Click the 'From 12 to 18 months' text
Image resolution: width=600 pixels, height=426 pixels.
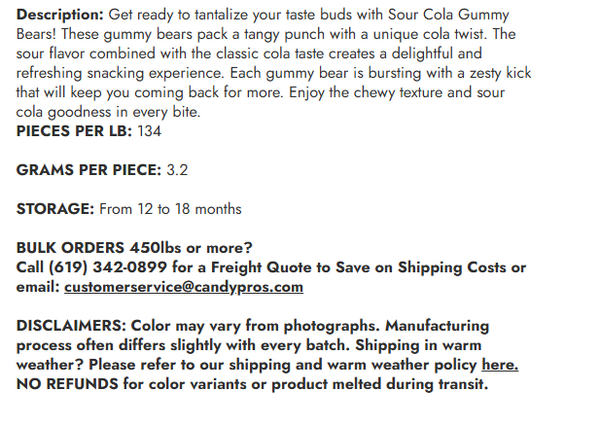tap(169, 209)
